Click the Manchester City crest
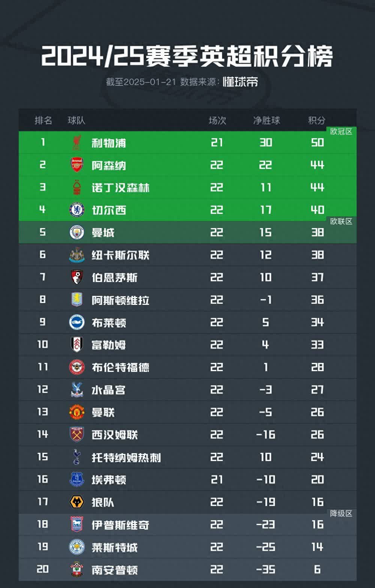 point(77,233)
